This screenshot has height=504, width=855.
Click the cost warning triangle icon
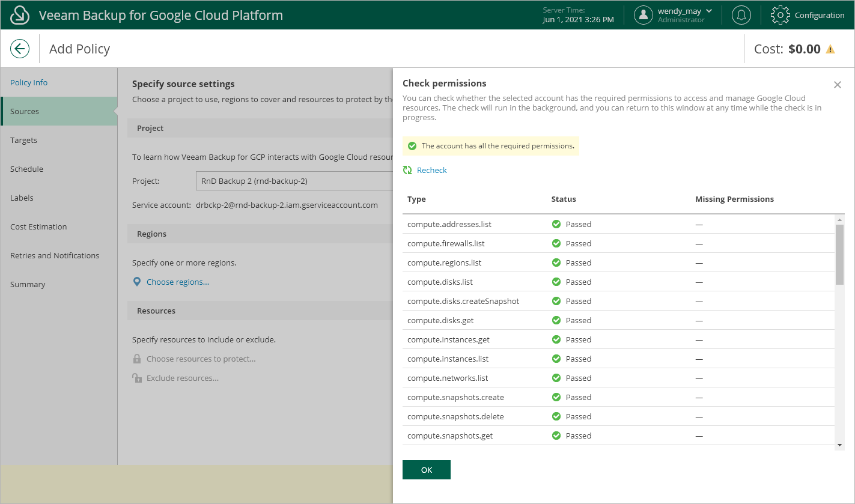(x=830, y=49)
